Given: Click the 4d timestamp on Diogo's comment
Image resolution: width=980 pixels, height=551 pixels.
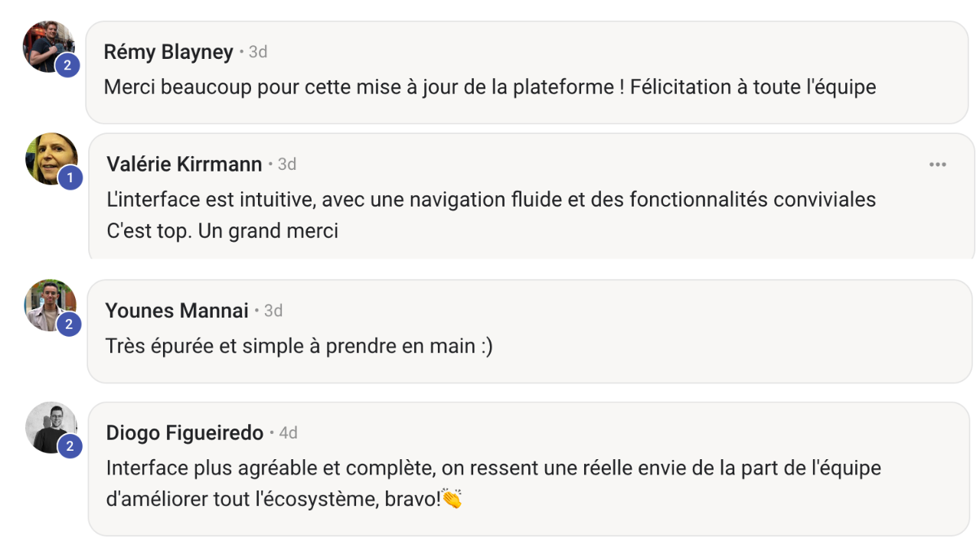Looking at the screenshot, I should 288,432.
